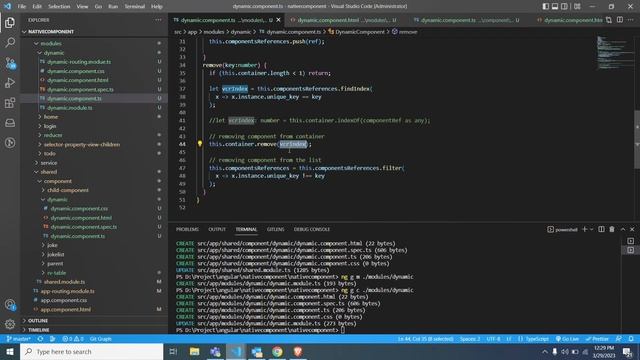Switch to PROBLEMS panel tab

187,229
